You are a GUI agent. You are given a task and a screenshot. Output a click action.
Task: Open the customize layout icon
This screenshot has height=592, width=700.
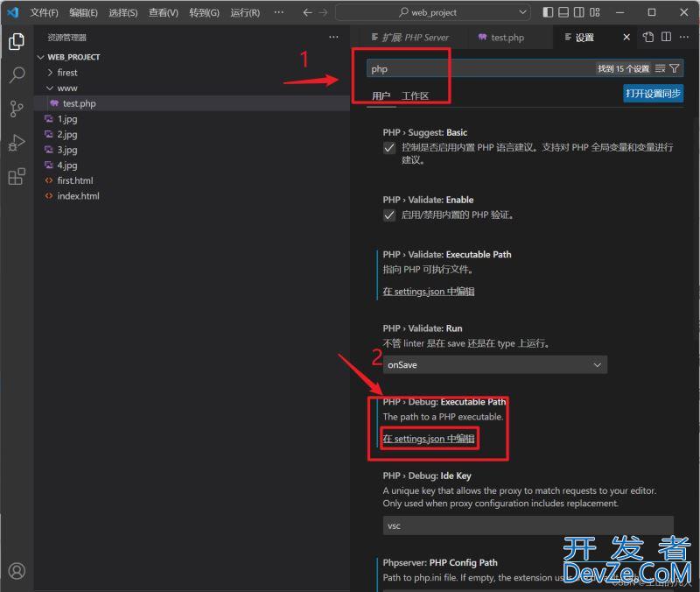tap(595, 12)
